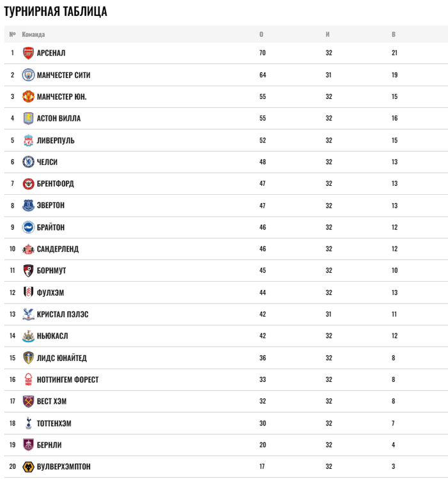Click the Manchester City crest icon
Image resolution: width=448 pixels, height=479 pixels.
(x=28, y=75)
